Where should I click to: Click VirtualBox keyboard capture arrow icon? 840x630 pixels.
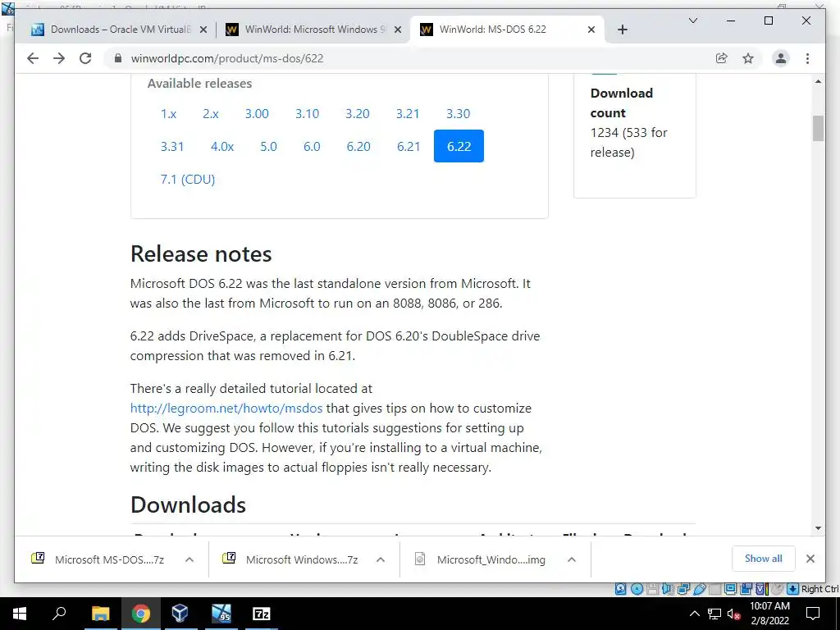pos(792,589)
